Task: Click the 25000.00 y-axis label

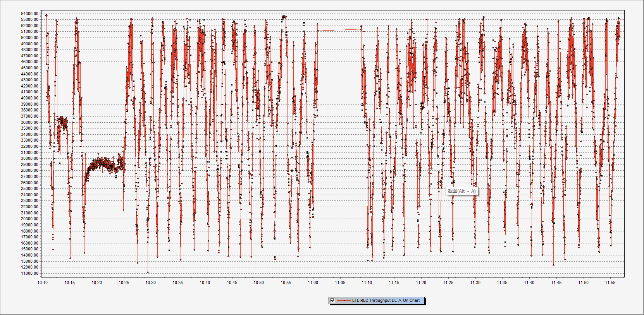Action: (30, 188)
